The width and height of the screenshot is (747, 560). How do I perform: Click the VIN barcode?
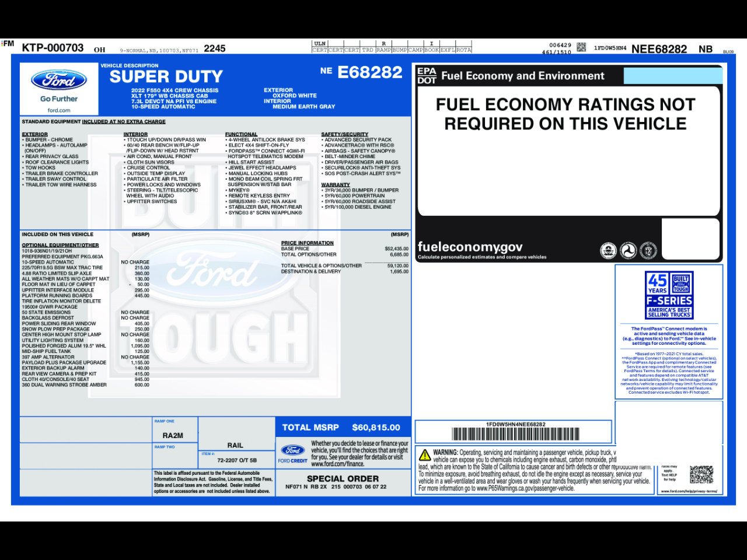click(x=515, y=434)
